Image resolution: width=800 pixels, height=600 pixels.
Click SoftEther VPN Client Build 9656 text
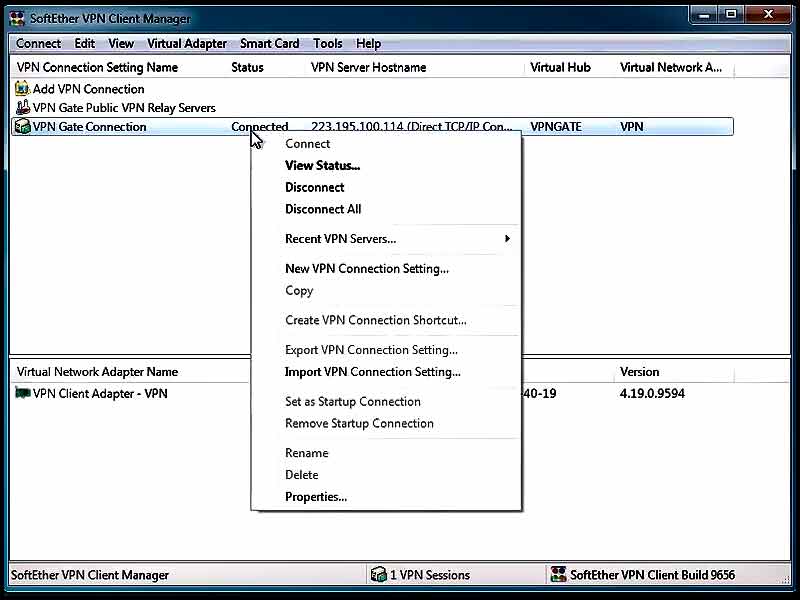pos(653,575)
